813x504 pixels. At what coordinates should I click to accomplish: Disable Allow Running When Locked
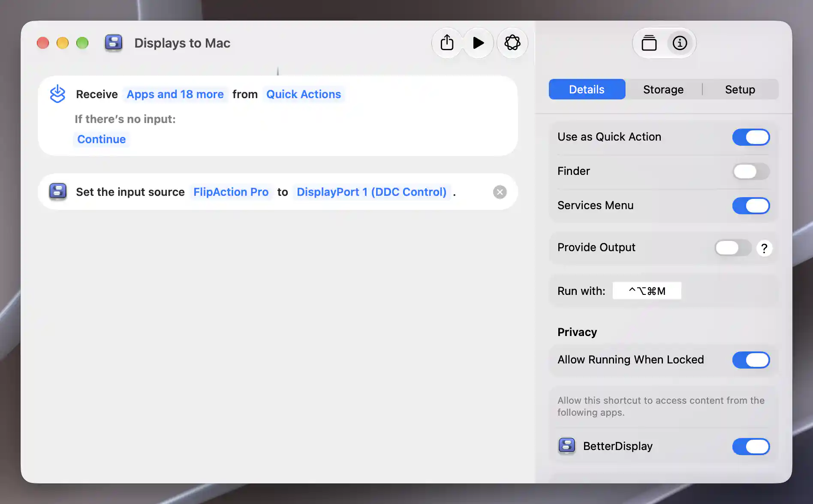751,360
